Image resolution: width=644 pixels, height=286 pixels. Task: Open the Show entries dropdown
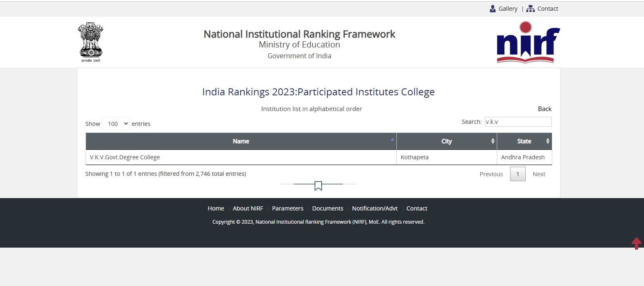tap(116, 124)
